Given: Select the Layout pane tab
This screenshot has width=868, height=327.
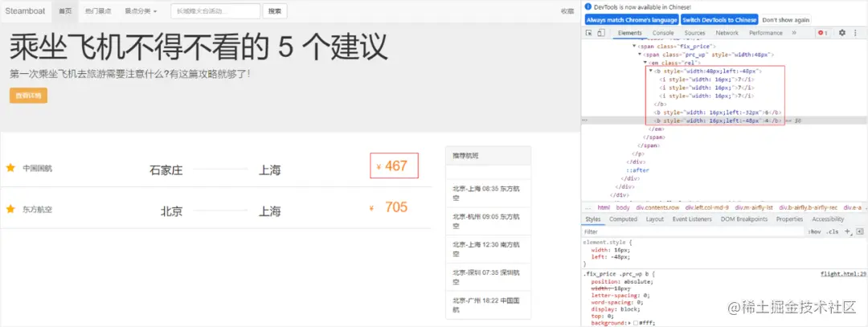Looking at the screenshot, I should click(x=655, y=219).
